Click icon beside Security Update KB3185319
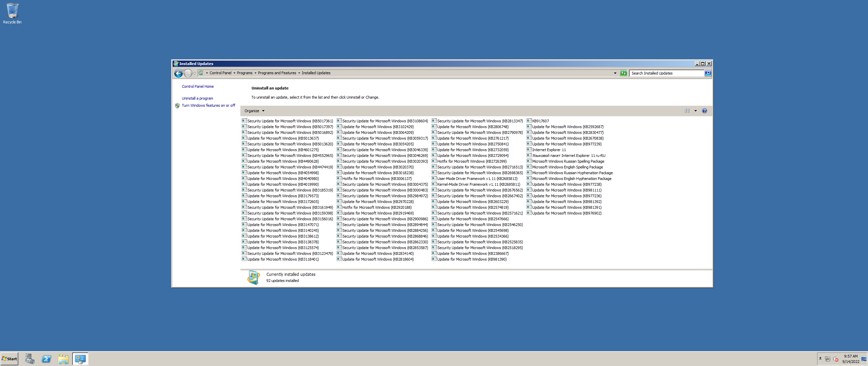The height and width of the screenshot is (366, 868). click(244, 190)
